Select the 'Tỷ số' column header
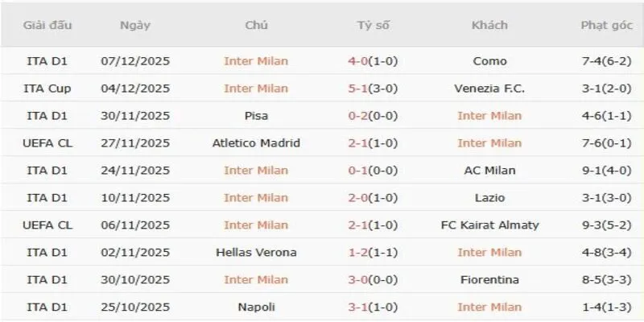 point(373,25)
